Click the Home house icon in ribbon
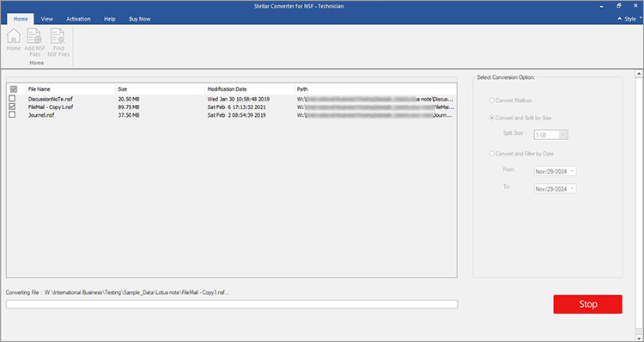644x342 pixels. click(14, 36)
